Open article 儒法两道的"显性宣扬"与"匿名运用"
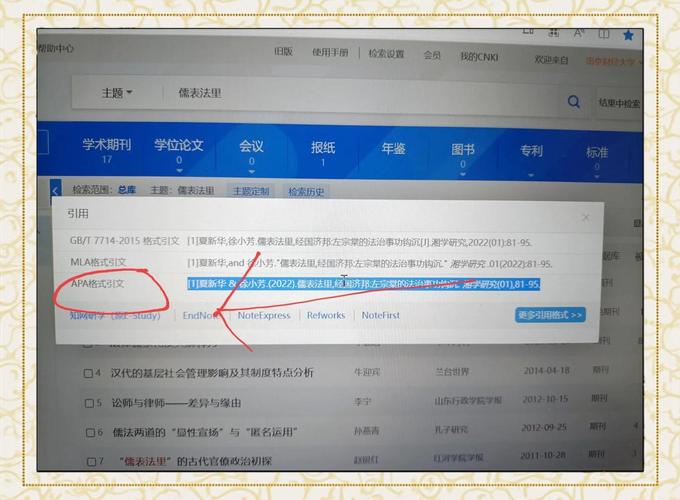 coord(205,432)
